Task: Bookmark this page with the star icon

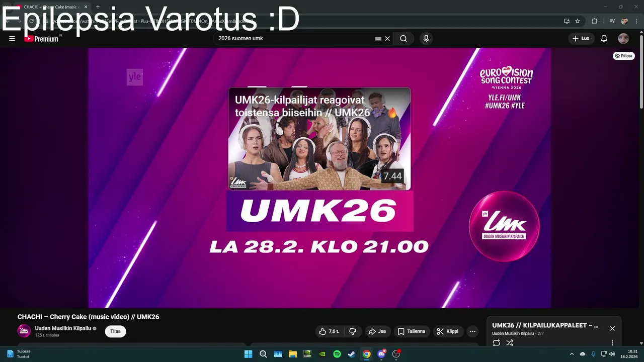Action: (578, 21)
